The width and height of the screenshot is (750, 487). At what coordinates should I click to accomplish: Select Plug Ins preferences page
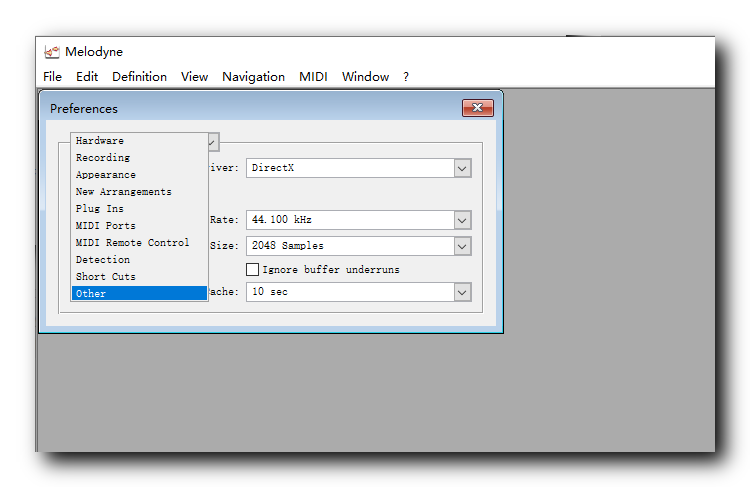point(139,209)
